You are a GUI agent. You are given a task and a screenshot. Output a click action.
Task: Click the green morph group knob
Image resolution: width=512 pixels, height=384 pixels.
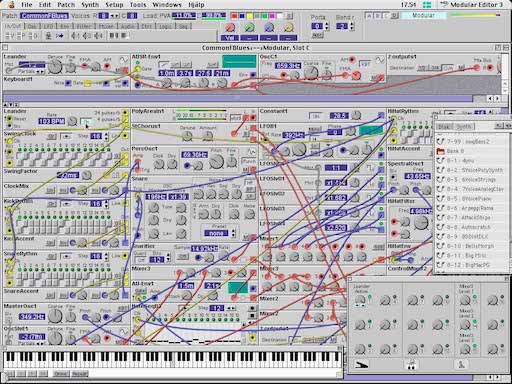pyautogui.click(x=250, y=28)
